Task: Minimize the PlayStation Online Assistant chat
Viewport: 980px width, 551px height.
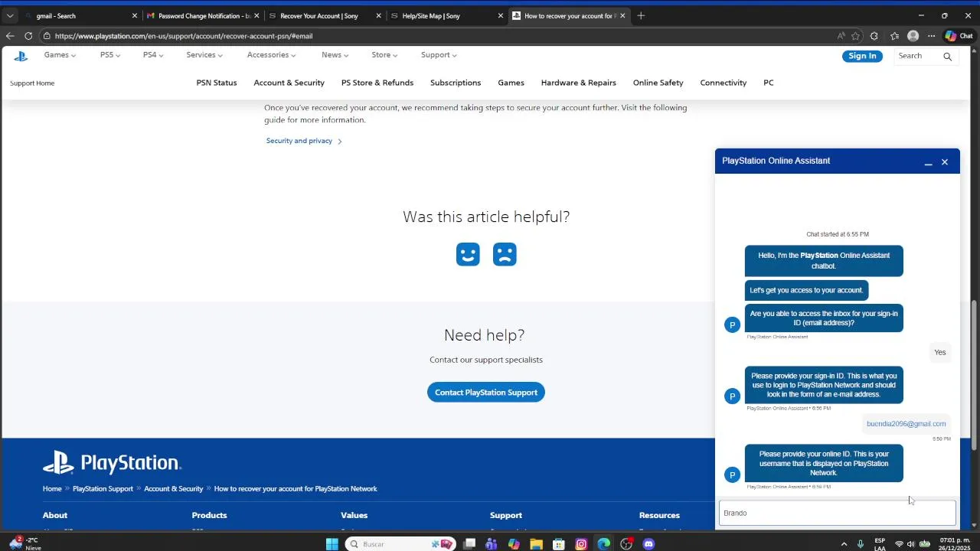Action: (x=928, y=162)
